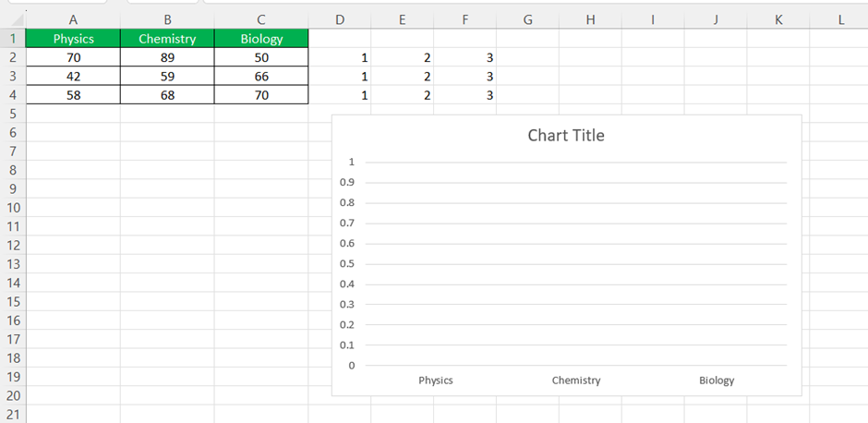
Task: Click column G header
Action: pyautogui.click(x=527, y=20)
